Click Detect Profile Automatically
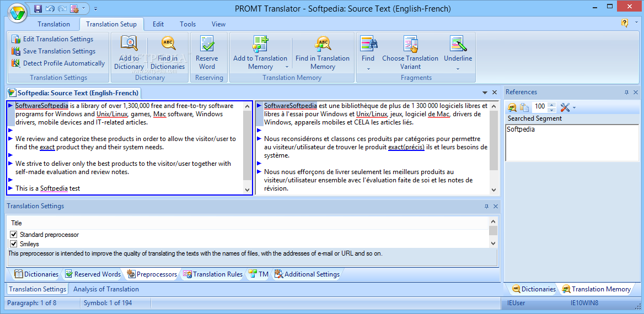This screenshot has height=314, width=644. point(58,63)
